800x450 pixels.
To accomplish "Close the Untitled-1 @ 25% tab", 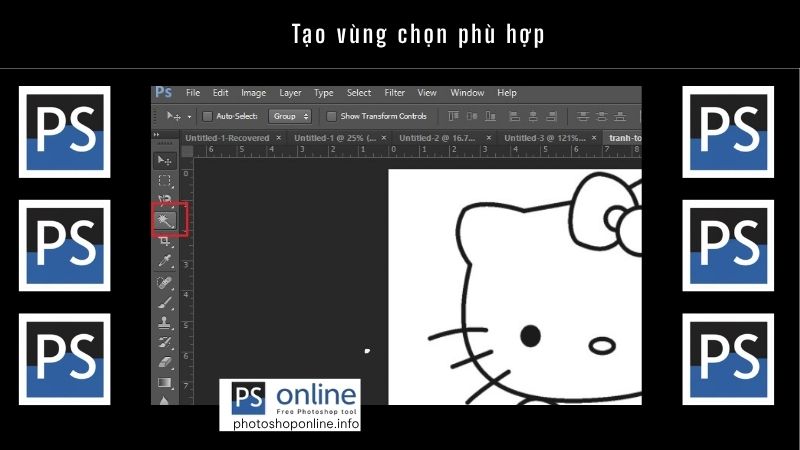I will tap(384, 138).
